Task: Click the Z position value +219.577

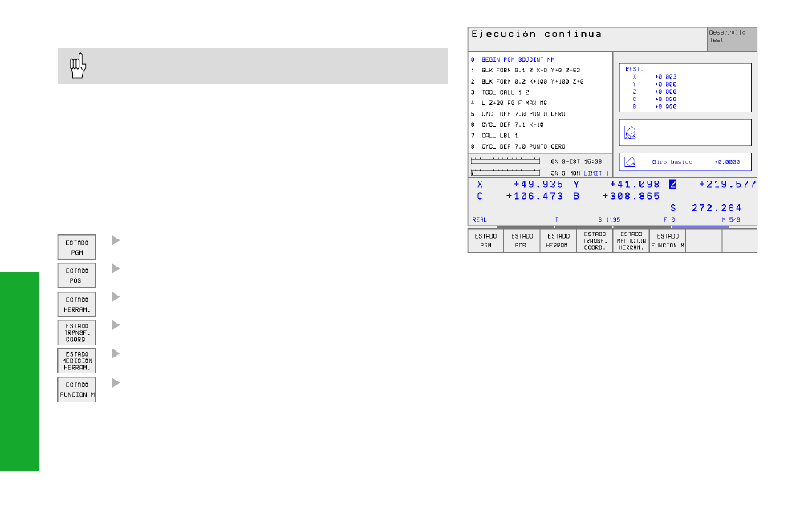Action: 728,185
